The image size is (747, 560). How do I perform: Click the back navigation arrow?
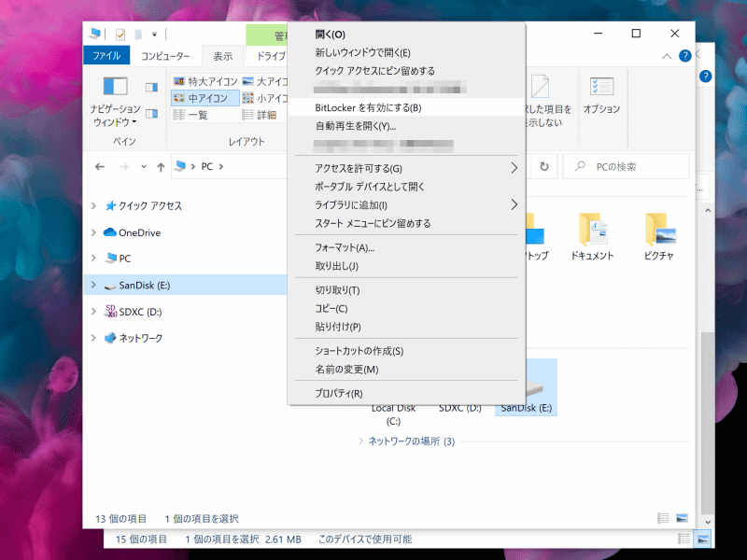tap(101, 166)
